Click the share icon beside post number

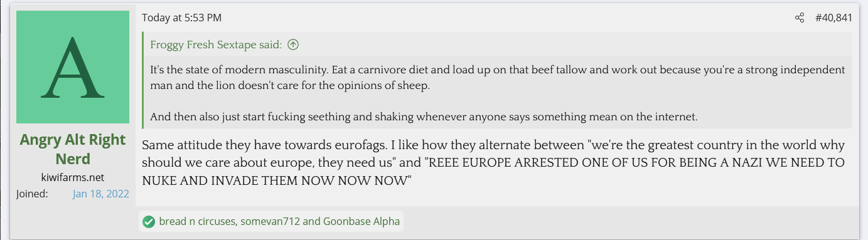[799, 18]
